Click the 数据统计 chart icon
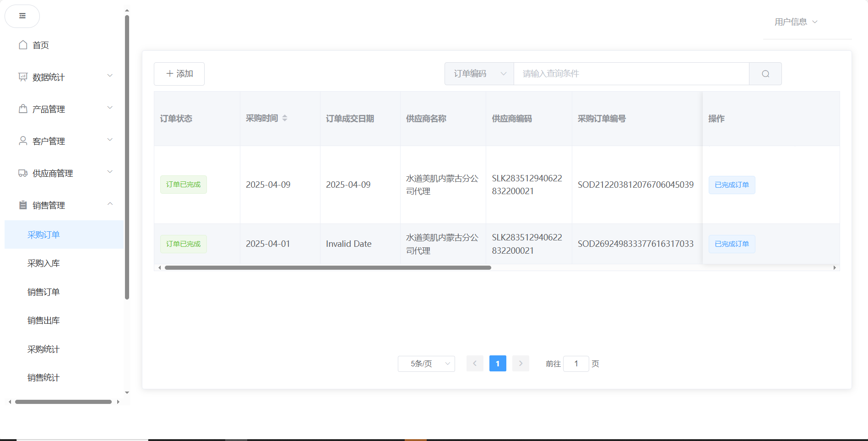This screenshot has height=441, width=868. pyautogui.click(x=23, y=77)
